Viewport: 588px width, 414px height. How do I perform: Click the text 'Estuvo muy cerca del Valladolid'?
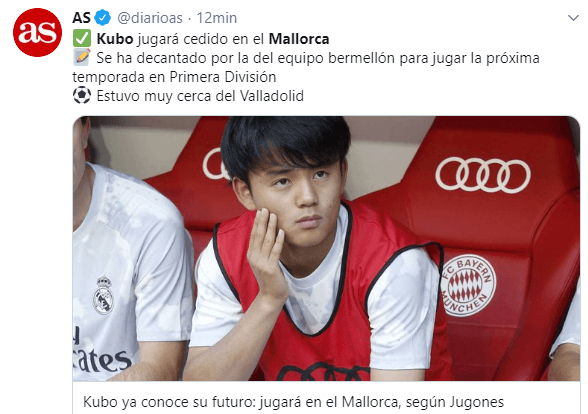[x=200, y=96]
